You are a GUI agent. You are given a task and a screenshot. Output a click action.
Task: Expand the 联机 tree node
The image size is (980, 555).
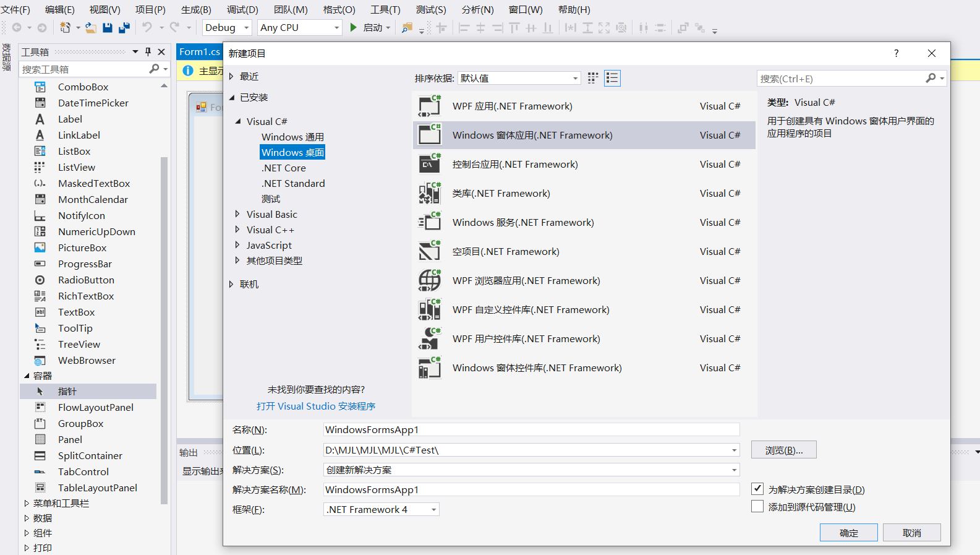[x=231, y=284]
